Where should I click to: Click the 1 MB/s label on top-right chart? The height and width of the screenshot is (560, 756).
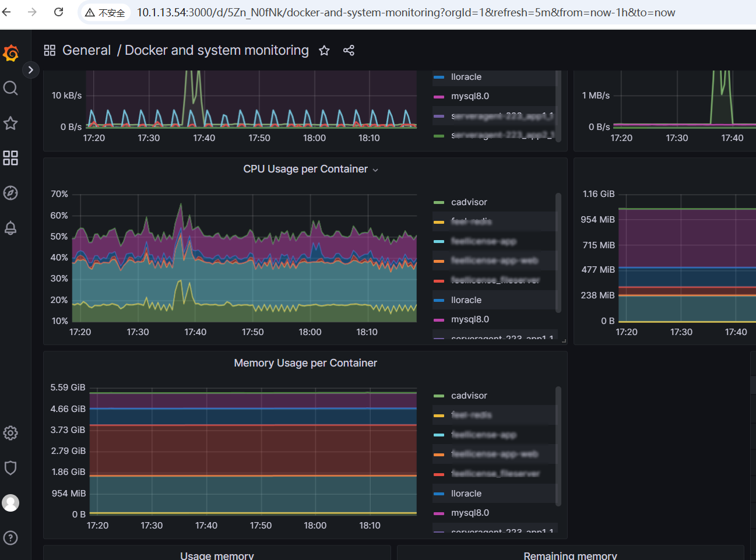click(x=596, y=96)
